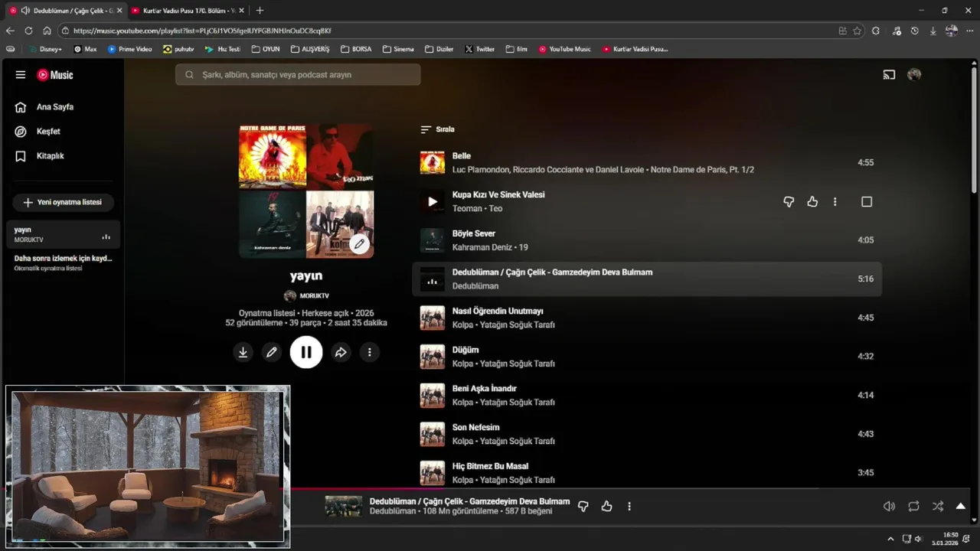Open browser downloads icon
This screenshot has height=551, width=980.
[933, 31]
